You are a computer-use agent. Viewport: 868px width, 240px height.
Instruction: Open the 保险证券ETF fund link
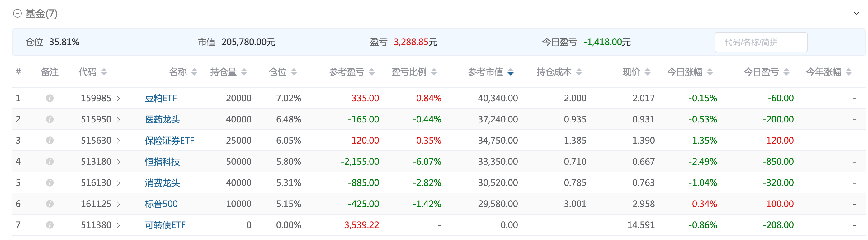[169, 141]
